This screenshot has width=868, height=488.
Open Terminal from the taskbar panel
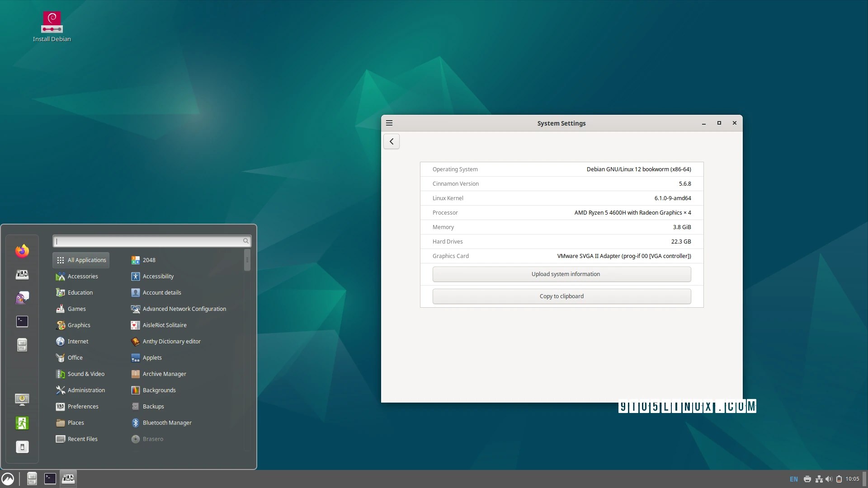pyautogui.click(x=50, y=479)
